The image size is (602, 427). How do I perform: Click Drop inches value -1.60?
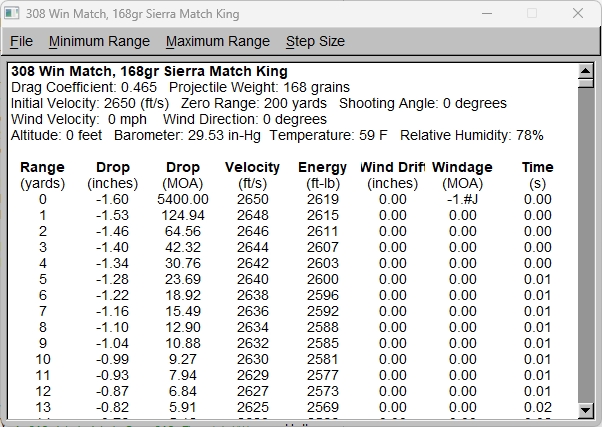[x=112, y=199]
